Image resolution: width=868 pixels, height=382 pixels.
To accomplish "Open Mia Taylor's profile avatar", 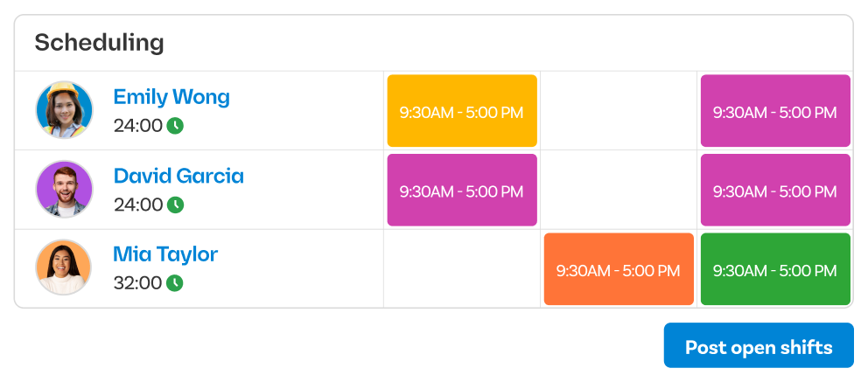I will tap(64, 267).
